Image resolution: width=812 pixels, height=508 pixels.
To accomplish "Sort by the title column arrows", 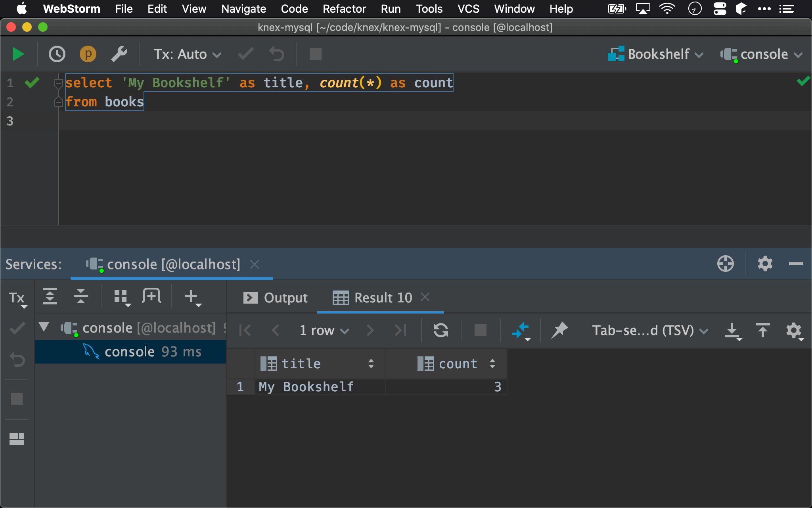I will (371, 364).
